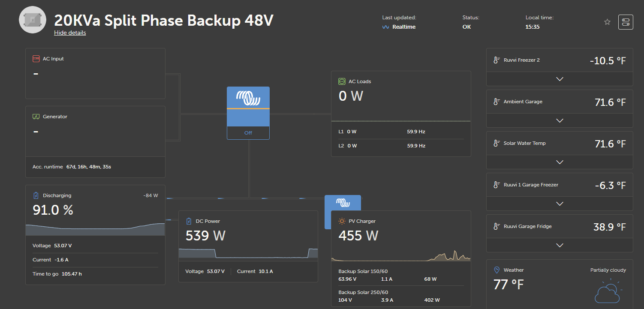Click the DC Power battery icon
The image size is (644, 309).
coord(189,221)
